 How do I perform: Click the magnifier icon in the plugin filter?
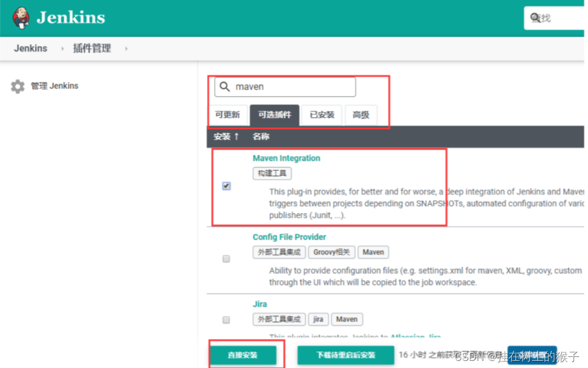point(224,87)
